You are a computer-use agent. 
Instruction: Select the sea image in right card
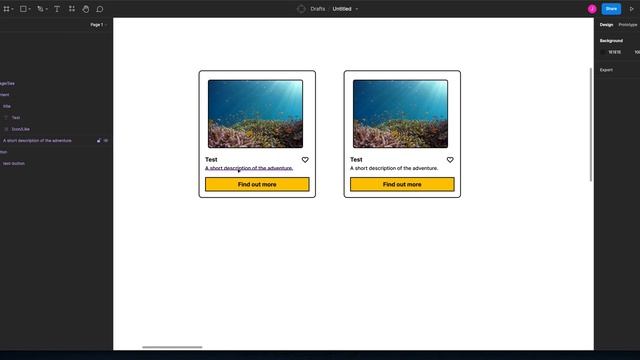point(400,114)
